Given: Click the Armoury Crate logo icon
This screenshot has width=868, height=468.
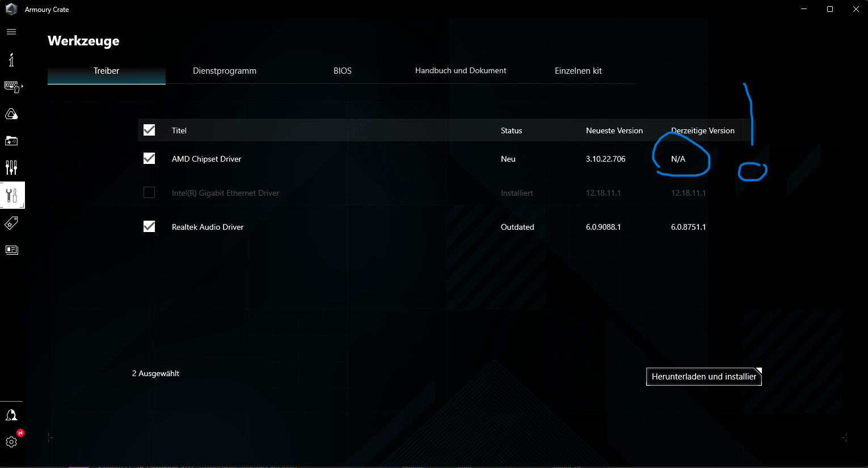Looking at the screenshot, I should click(11, 9).
